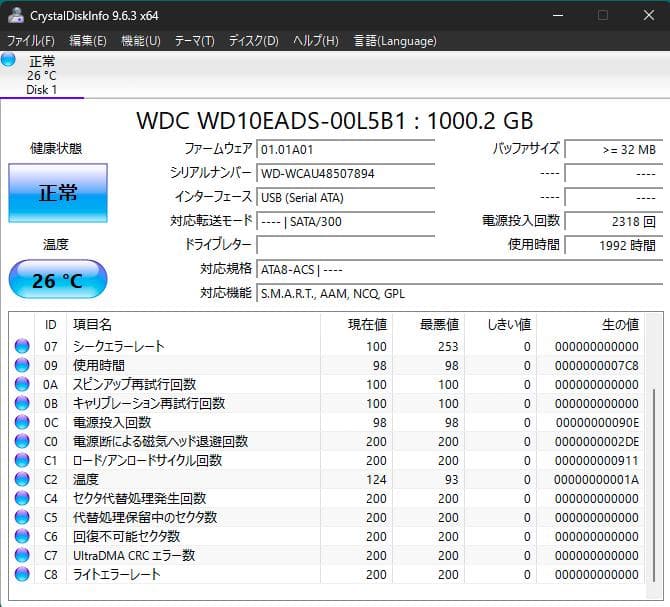Click the 電源投入回数 value 2318 回

pyautogui.click(x=614, y=221)
